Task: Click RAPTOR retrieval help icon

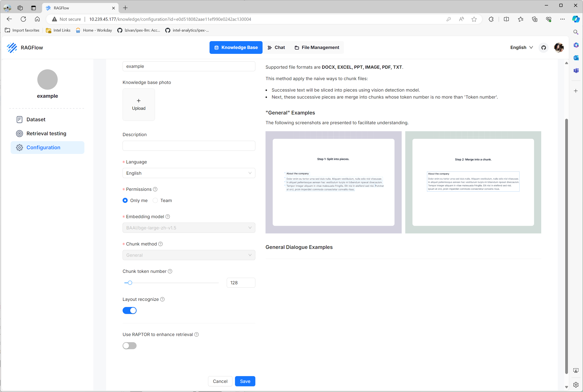Action: pyautogui.click(x=197, y=335)
